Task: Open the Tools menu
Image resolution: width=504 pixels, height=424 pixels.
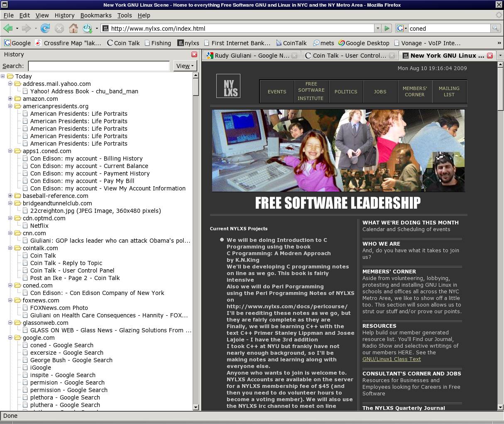Action: [125, 15]
